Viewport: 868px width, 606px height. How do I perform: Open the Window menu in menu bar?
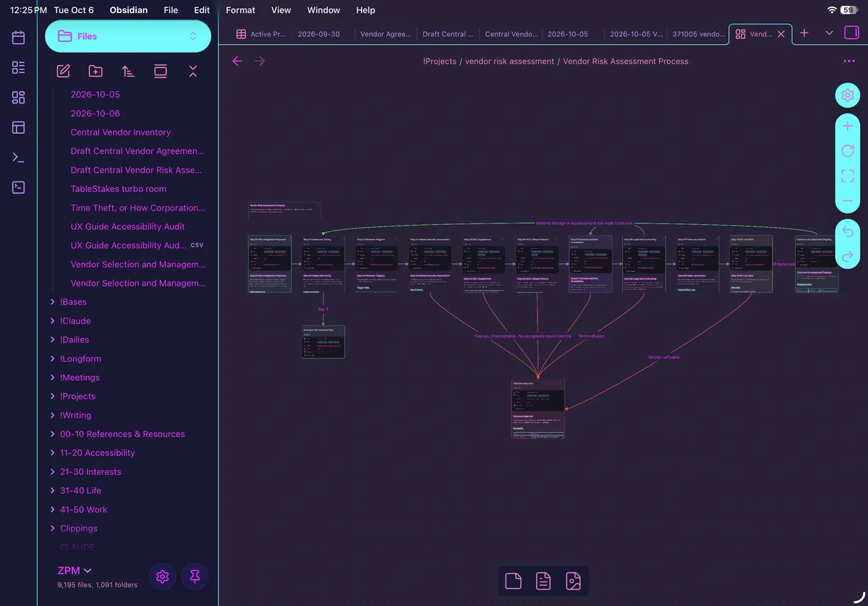pos(323,10)
